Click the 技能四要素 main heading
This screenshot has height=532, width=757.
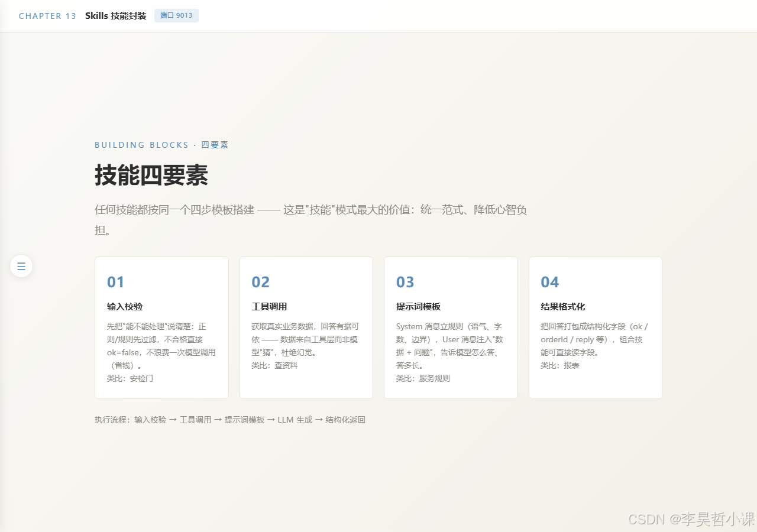point(151,175)
